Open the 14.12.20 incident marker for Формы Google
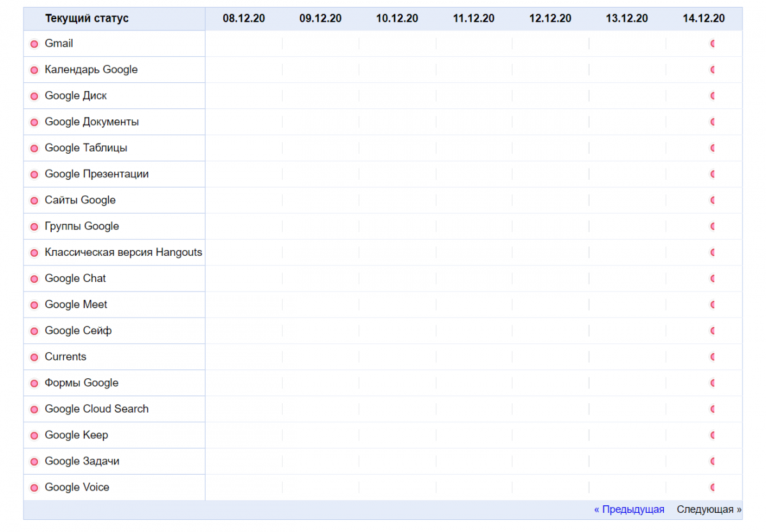 pyautogui.click(x=712, y=383)
